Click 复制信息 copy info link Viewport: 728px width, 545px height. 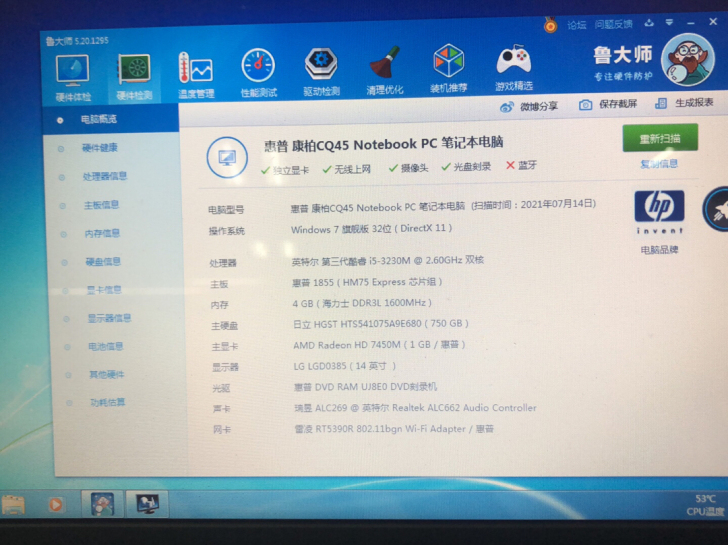coord(659,164)
